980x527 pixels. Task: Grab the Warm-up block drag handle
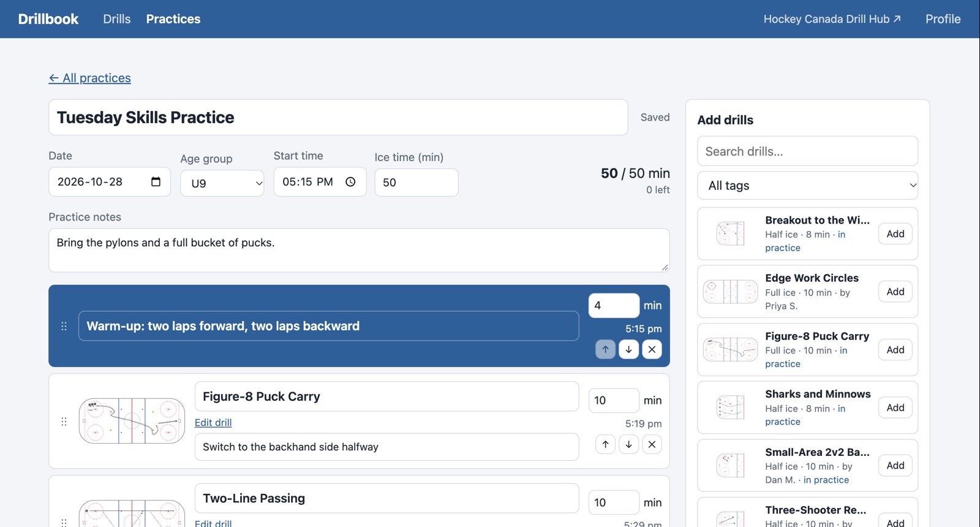click(64, 326)
